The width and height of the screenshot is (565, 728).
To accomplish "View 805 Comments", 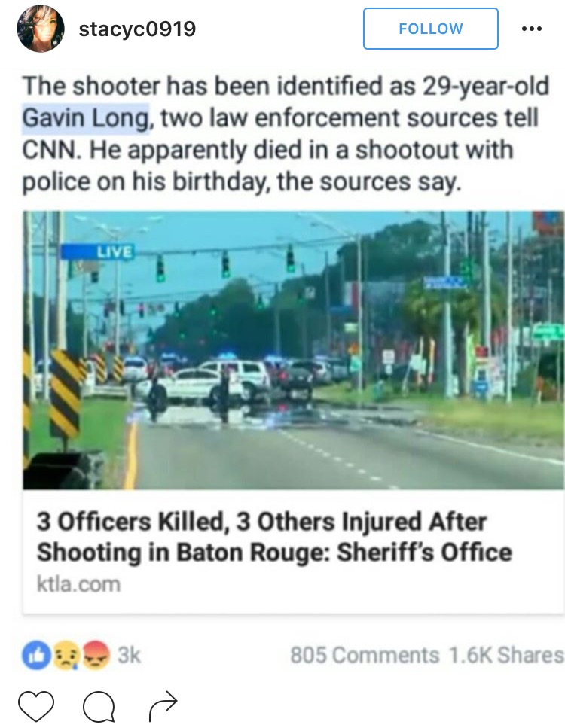I will tap(365, 656).
